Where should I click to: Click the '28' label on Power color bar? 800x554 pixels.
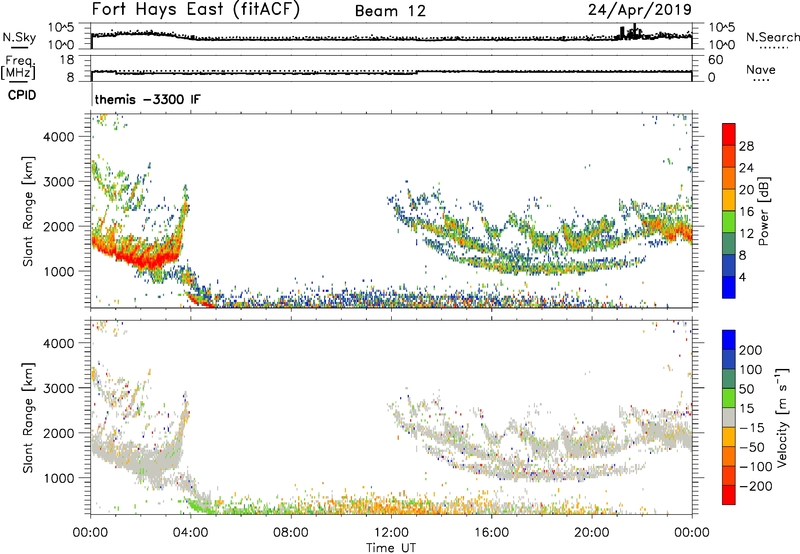[746, 146]
